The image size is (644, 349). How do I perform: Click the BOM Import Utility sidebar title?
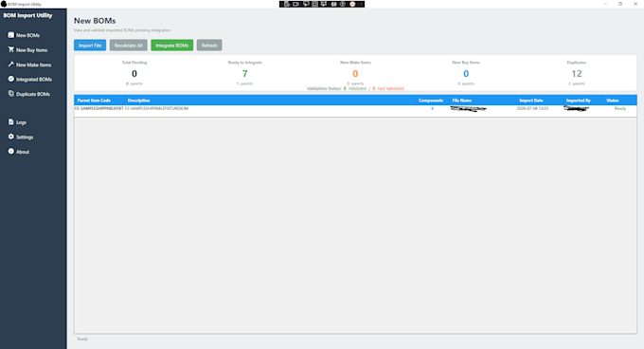27,15
